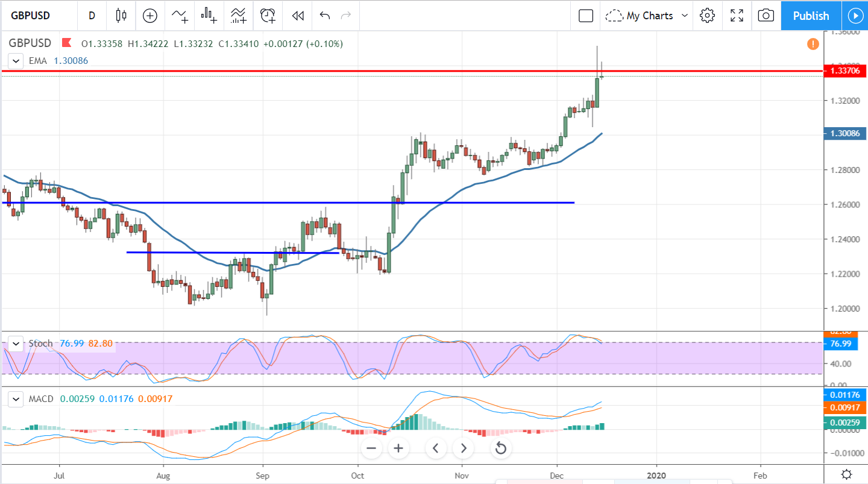This screenshot has height=484, width=868.
Task: Click the Feb label on time axis
Action: [760, 474]
